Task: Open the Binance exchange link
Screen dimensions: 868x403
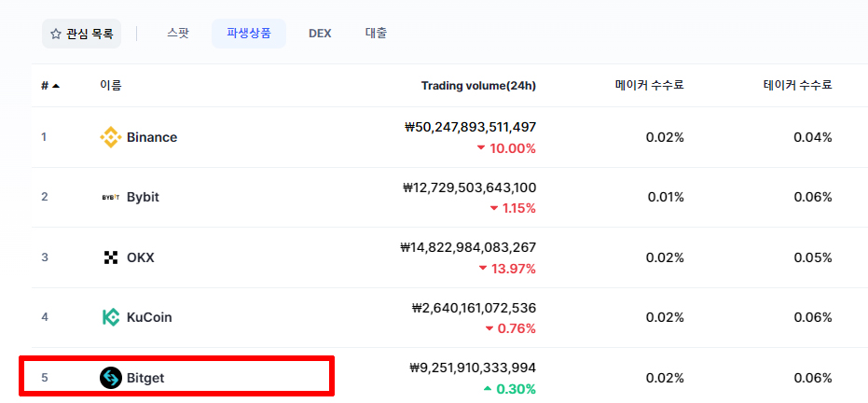Action: click(152, 137)
